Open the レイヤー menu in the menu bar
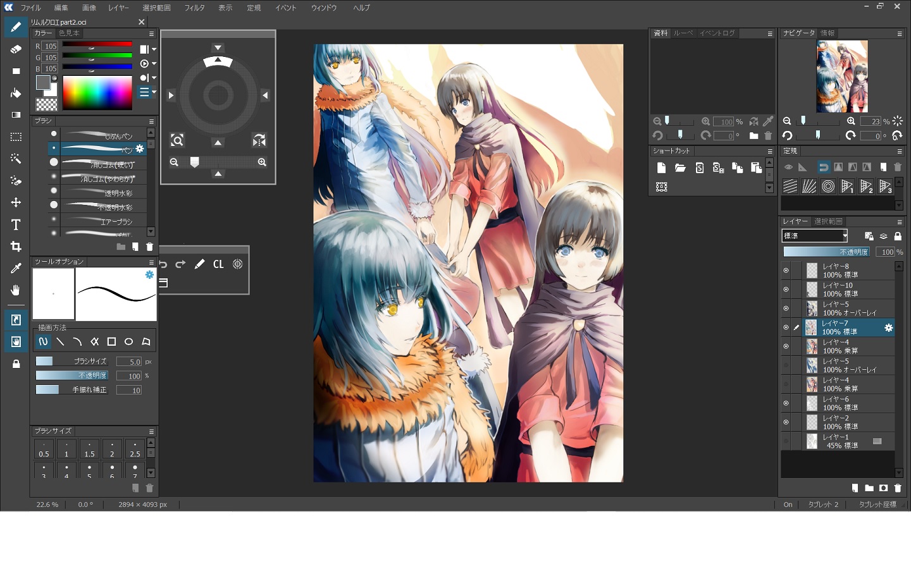Screen dimensions: 911x588 [x=118, y=8]
